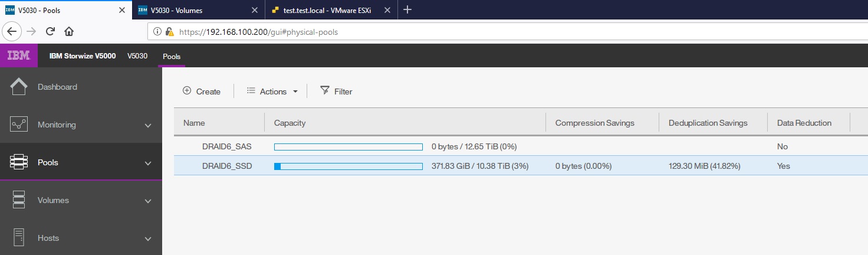Expand the Hosts menu chevron
Screen dimensions: 868x255
[x=148, y=238]
